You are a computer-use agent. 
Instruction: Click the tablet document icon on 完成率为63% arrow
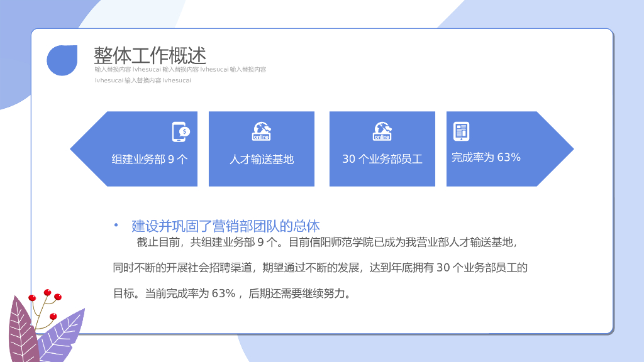coord(463,131)
